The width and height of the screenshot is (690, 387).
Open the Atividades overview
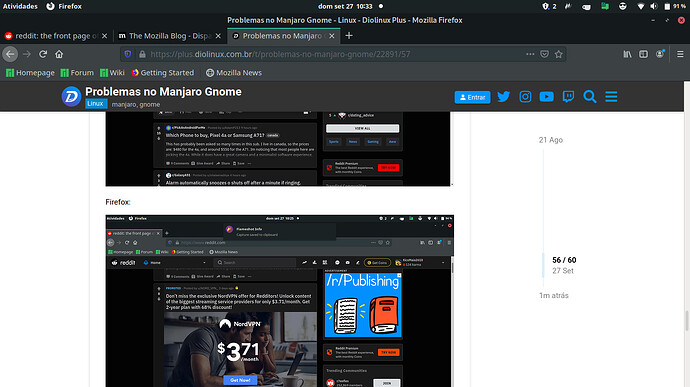[20, 6]
